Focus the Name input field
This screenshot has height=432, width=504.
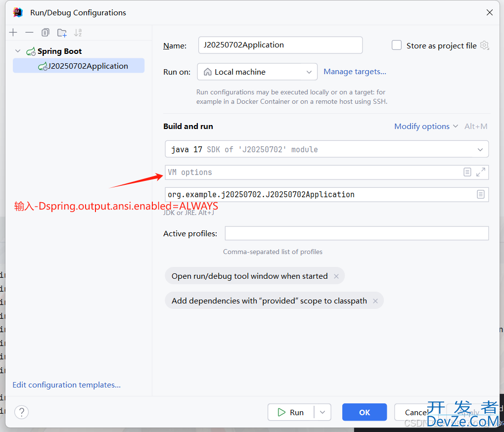click(x=280, y=45)
